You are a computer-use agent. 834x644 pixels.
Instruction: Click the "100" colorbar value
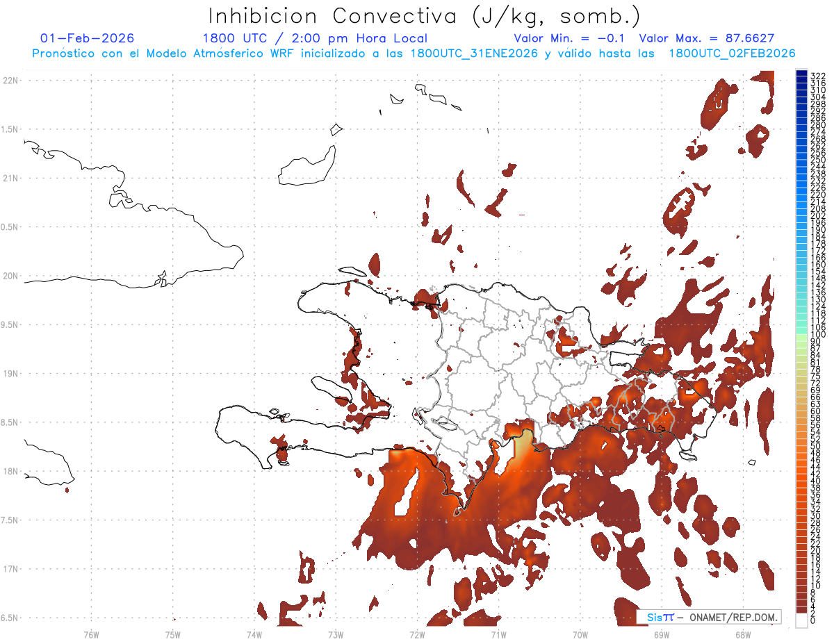click(818, 336)
